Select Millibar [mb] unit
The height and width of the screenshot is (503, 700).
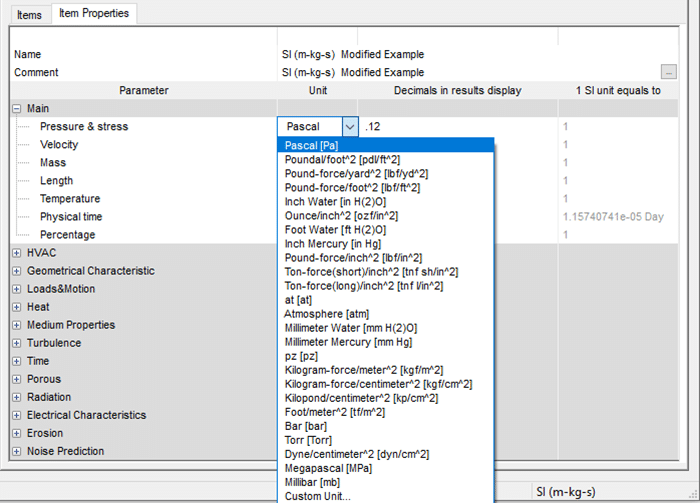point(386,482)
